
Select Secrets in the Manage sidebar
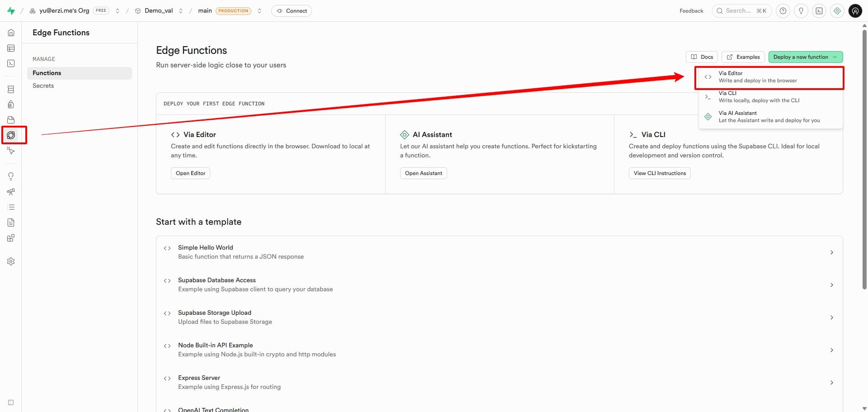[x=80, y=86]
